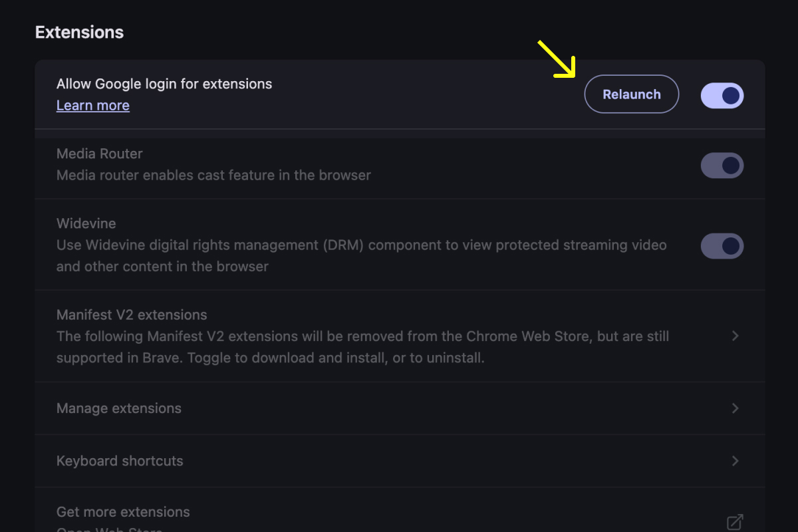Turn off the Media Router switch
The height and width of the screenshot is (532, 798).
(722, 165)
